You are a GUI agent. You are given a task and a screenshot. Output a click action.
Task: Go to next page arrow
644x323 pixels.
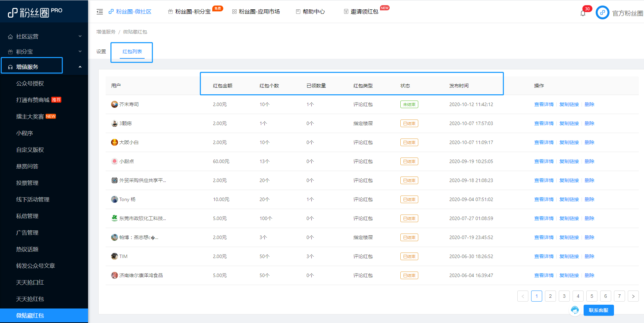pos(633,296)
